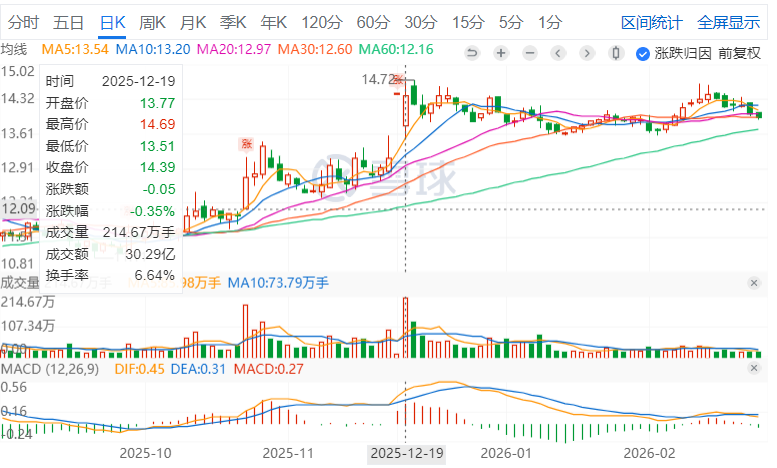Click the MA5:13.54 indicator label
777x468 pixels.
[x=75, y=49]
